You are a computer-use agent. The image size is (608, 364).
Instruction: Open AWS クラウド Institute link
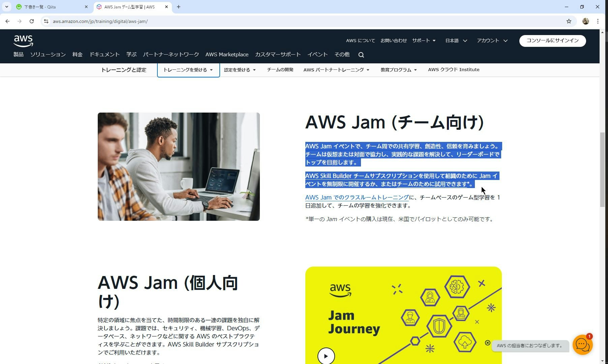click(x=454, y=70)
